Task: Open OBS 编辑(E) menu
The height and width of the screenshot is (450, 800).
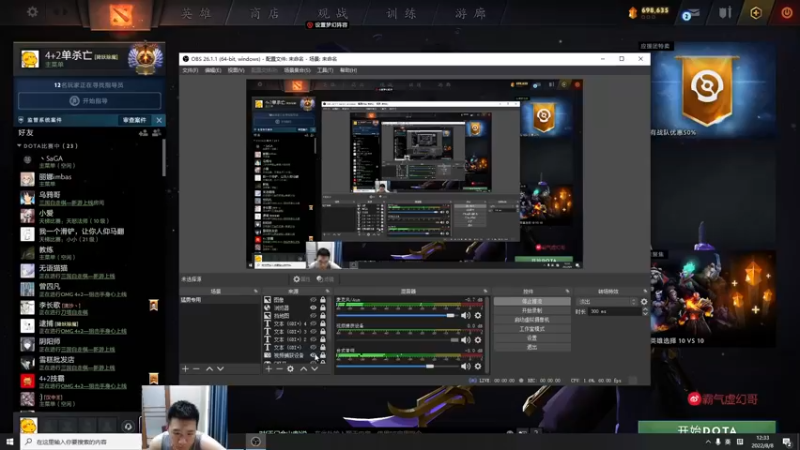Action: 213,70
